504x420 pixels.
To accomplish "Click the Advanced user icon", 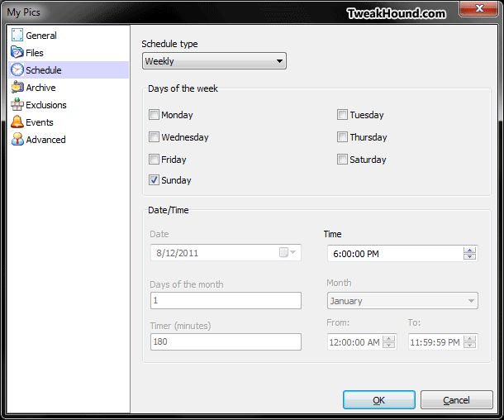I will [x=17, y=139].
